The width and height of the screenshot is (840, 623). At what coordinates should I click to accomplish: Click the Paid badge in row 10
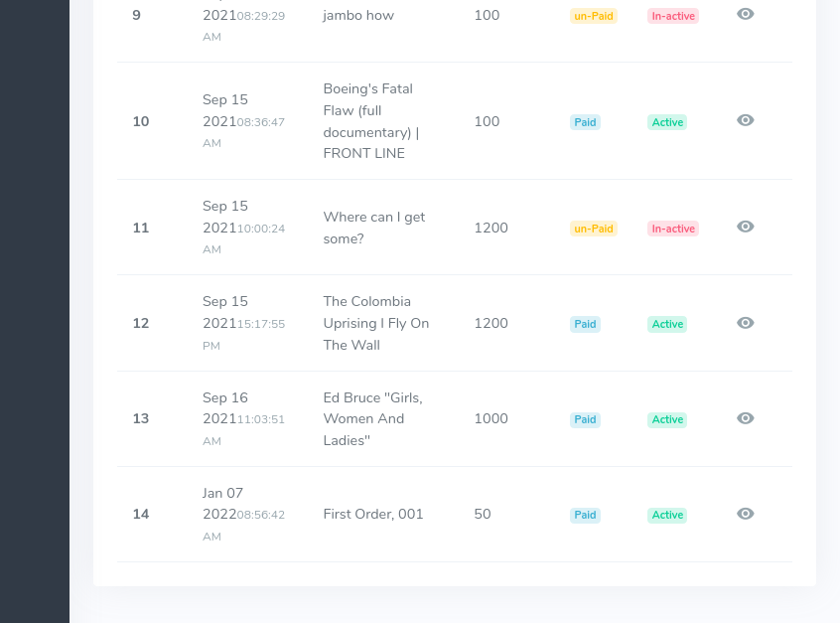(x=585, y=122)
